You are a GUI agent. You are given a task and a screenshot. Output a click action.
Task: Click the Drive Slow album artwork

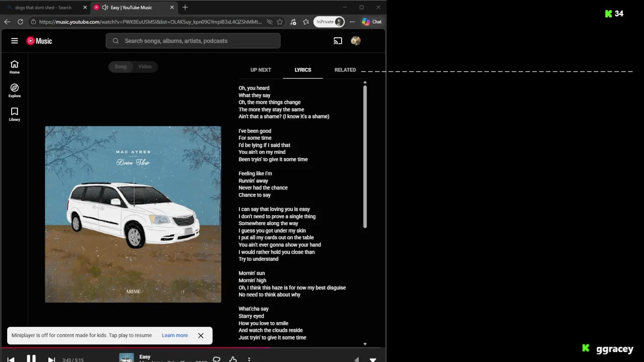pyautogui.click(x=133, y=214)
